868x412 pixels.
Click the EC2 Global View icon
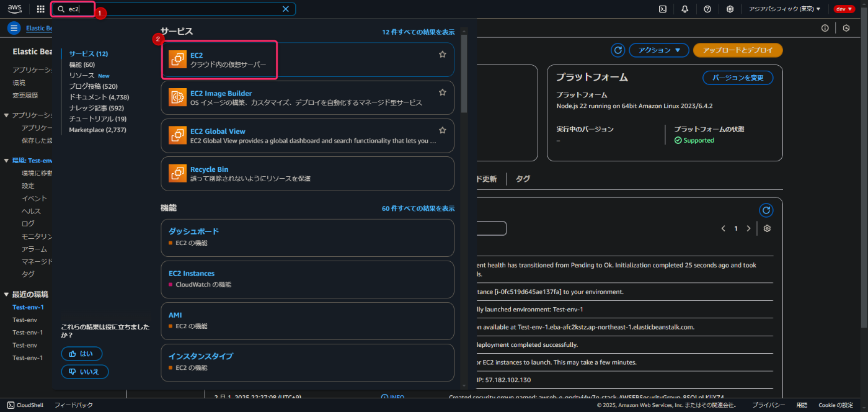coord(178,136)
